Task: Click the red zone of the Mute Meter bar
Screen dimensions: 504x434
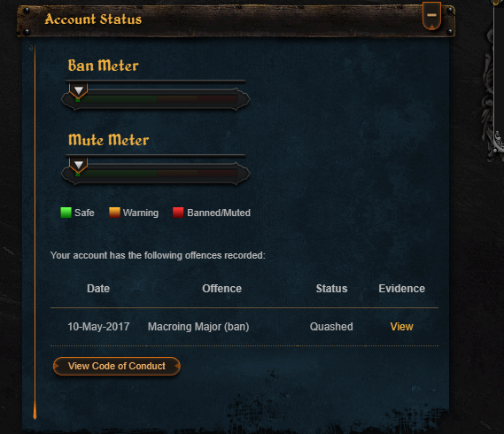Action: [218, 173]
